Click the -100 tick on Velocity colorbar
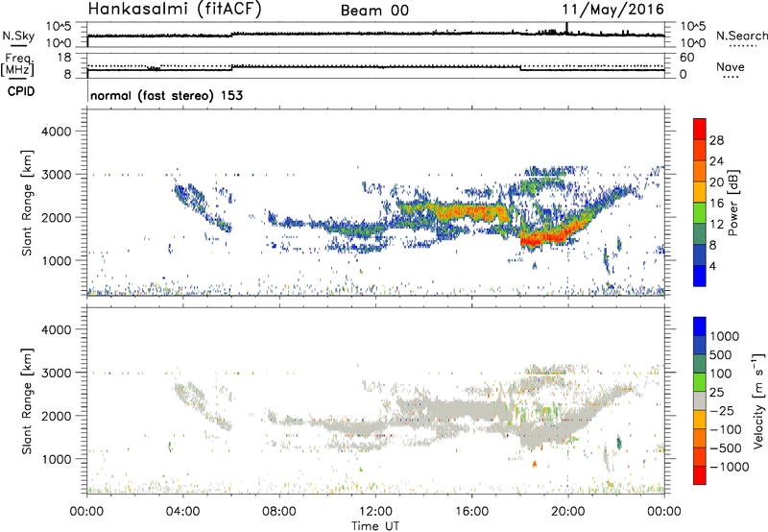This screenshot has height=532, width=768. [725, 429]
